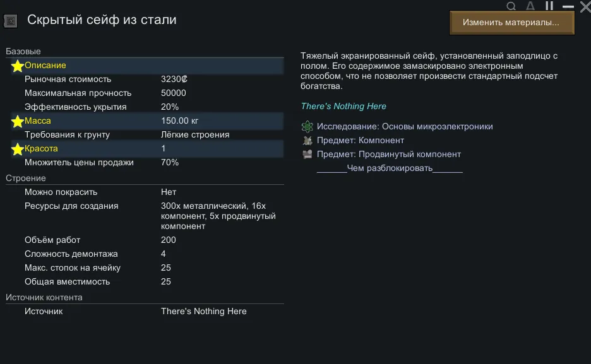
Task: Select the Эффективность укрытия row
Action: 145,107
